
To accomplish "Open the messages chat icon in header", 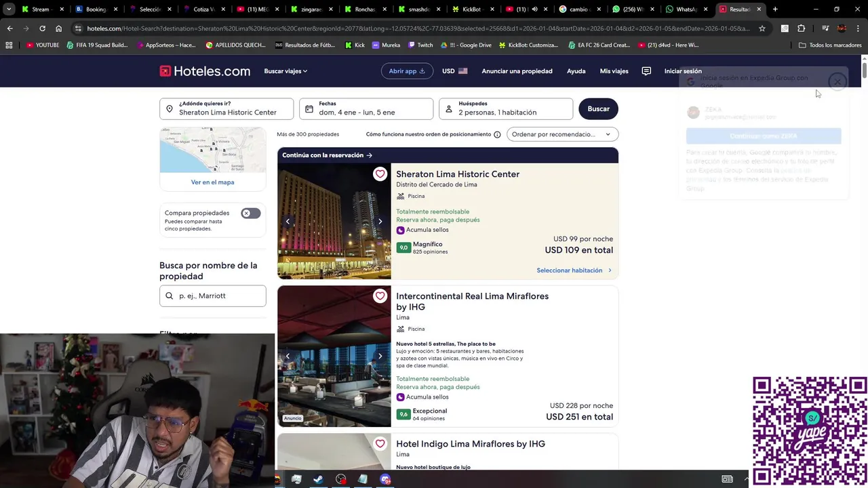I will pos(646,71).
